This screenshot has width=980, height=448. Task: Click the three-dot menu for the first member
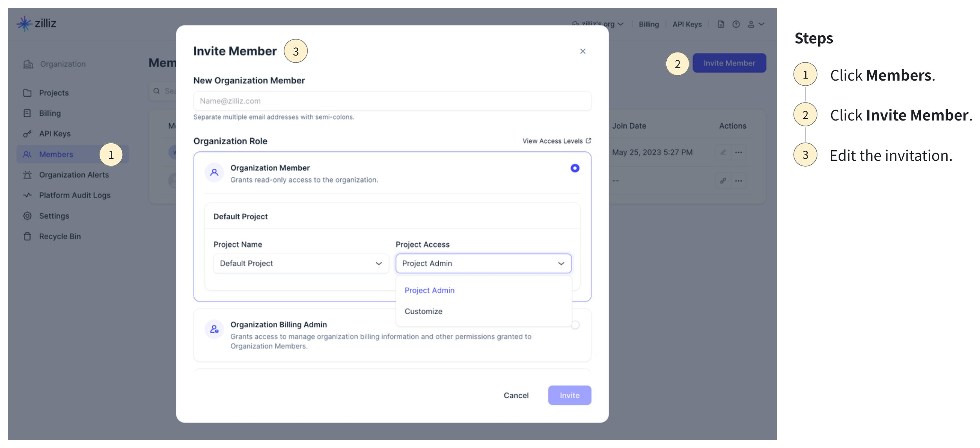pos(738,152)
